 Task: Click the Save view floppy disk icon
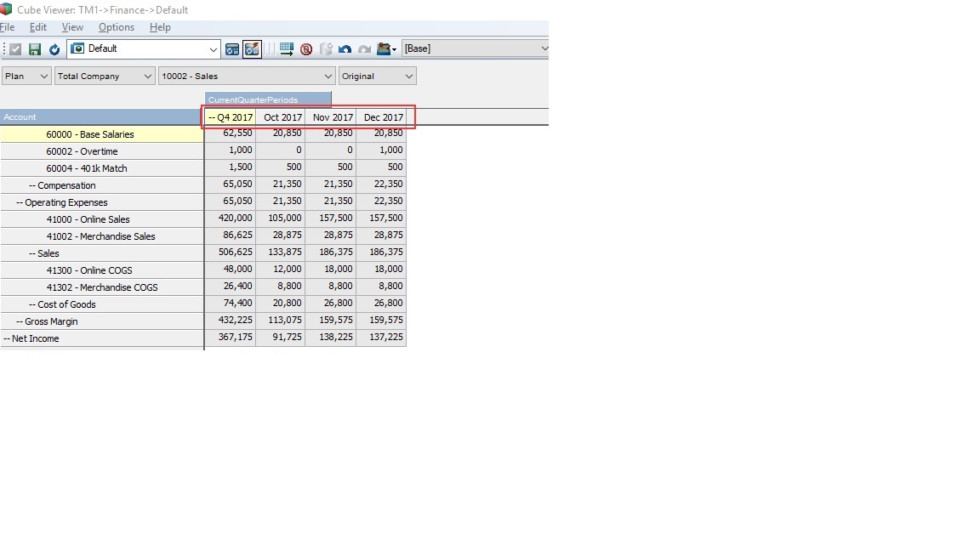click(35, 49)
